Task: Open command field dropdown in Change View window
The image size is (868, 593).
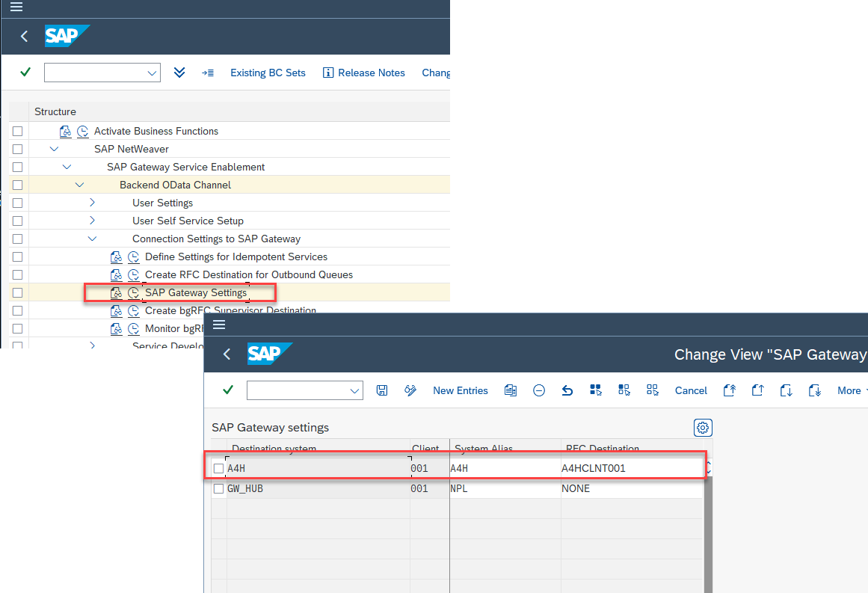Action: click(354, 391)
